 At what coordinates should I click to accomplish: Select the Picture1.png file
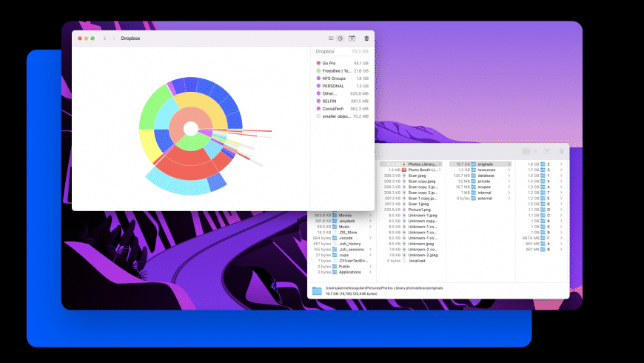[x=419, y=209]
